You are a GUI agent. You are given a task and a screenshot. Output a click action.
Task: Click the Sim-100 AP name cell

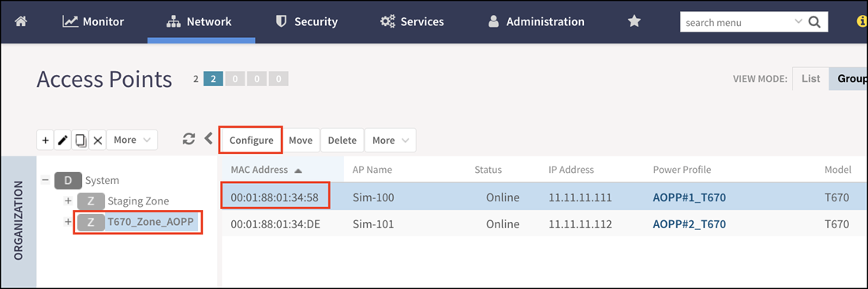click(373, 197)
